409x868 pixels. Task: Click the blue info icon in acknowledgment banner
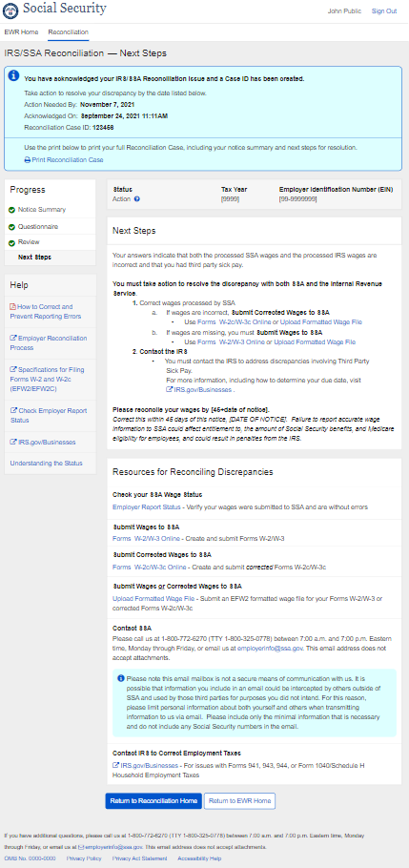[14, 75]
